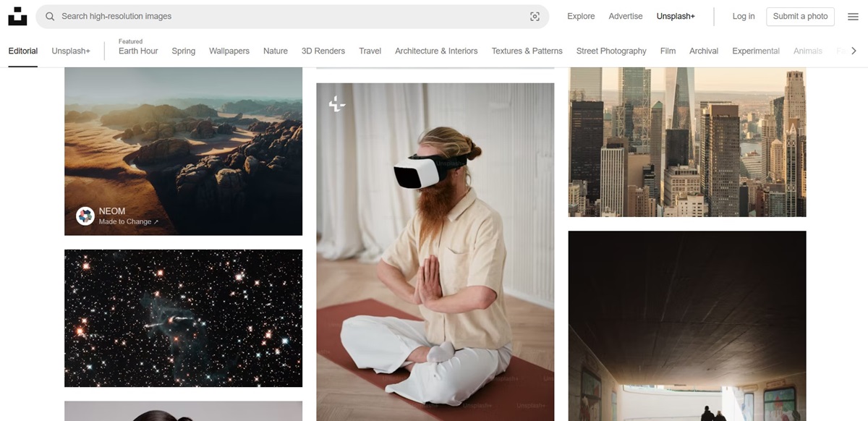Switch to the Wallpapers category
Screen dimensions: 868x421
tap(229, 51)
